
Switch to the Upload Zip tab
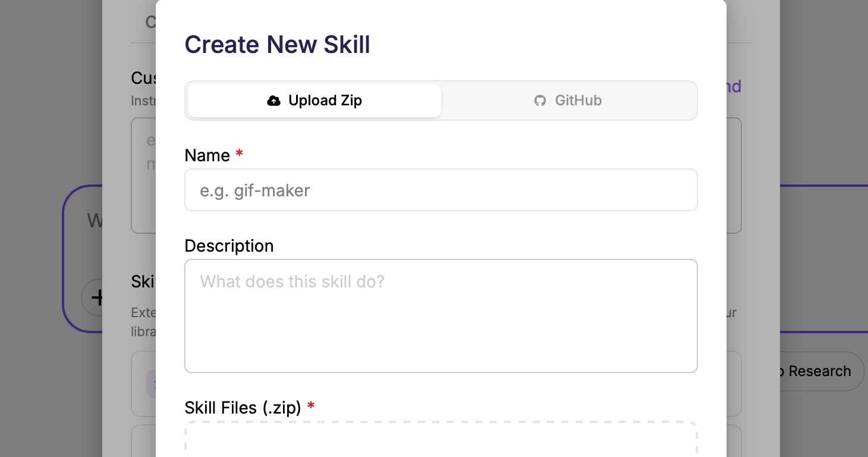click(x=315, y=101)
